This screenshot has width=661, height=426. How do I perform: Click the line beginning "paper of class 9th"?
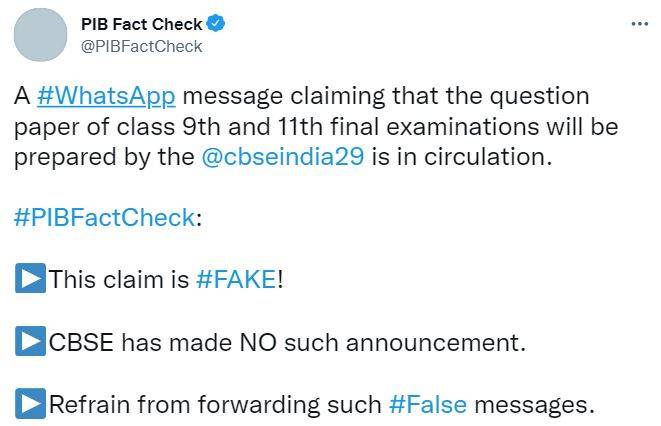click(x=316, y=128)
